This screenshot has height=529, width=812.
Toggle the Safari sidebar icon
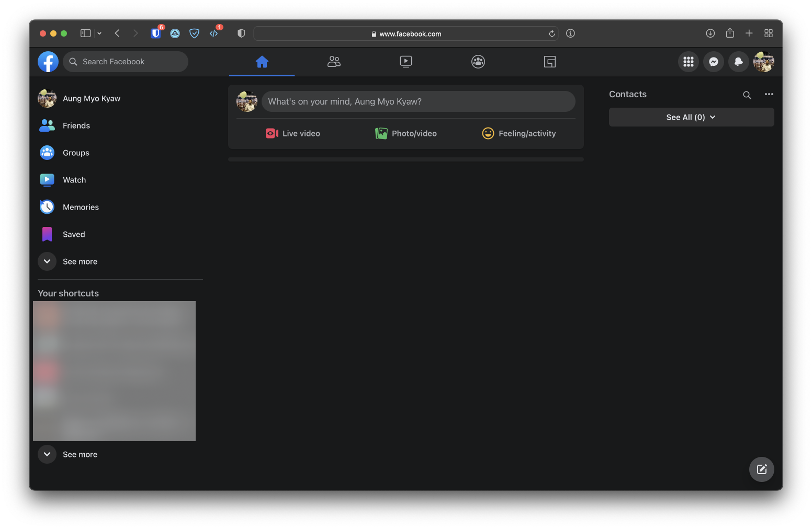(86, 33)
